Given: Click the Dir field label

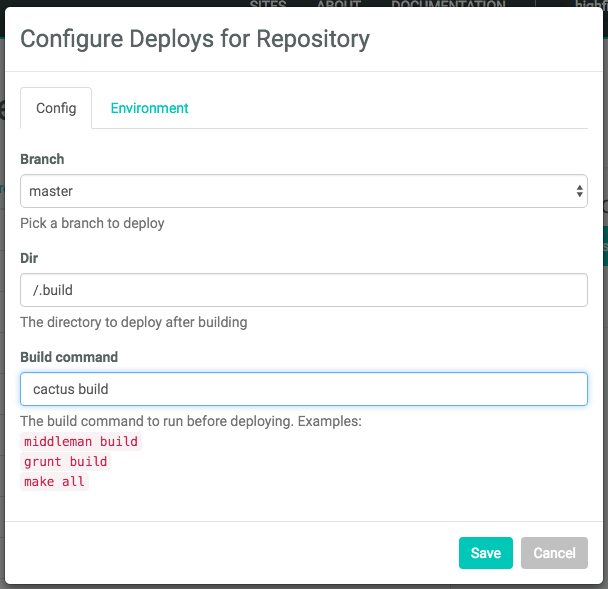Looking at the screenshot, I should tap(28, 258).
